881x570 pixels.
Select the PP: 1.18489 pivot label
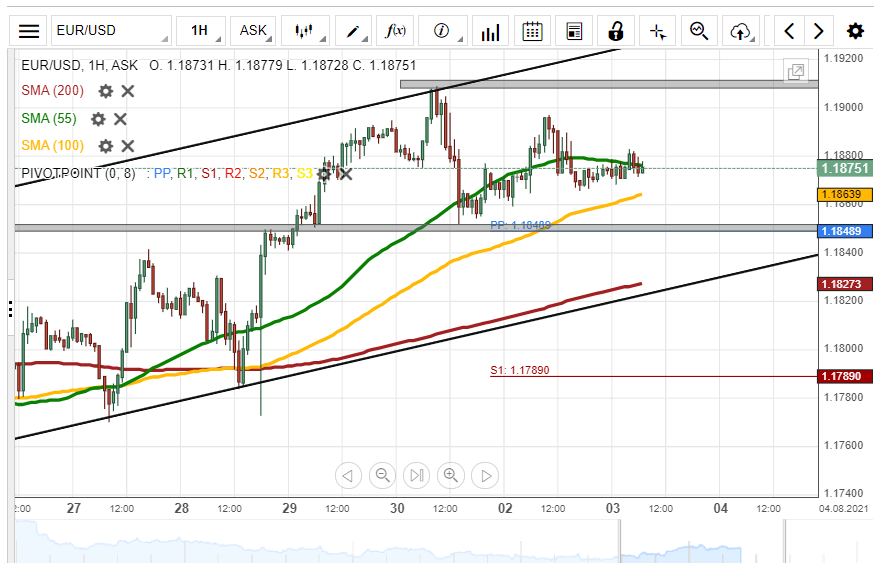click(520, 225)
